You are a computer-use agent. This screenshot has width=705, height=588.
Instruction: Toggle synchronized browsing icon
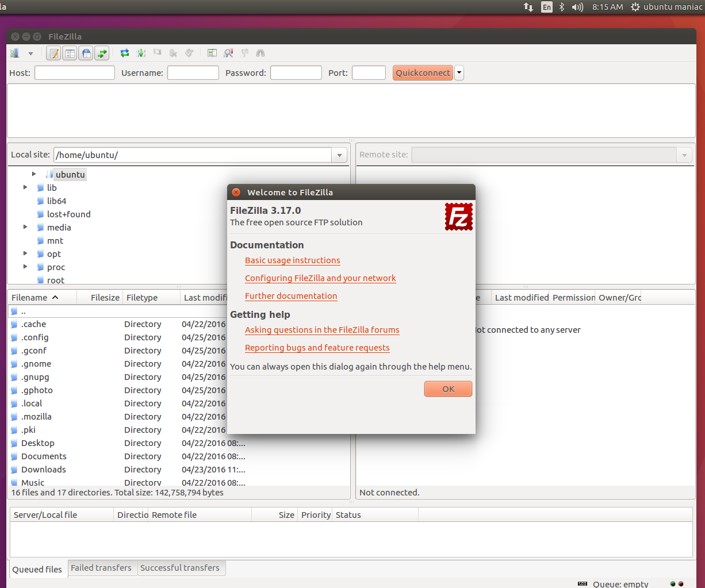click(x=244, y=53)
